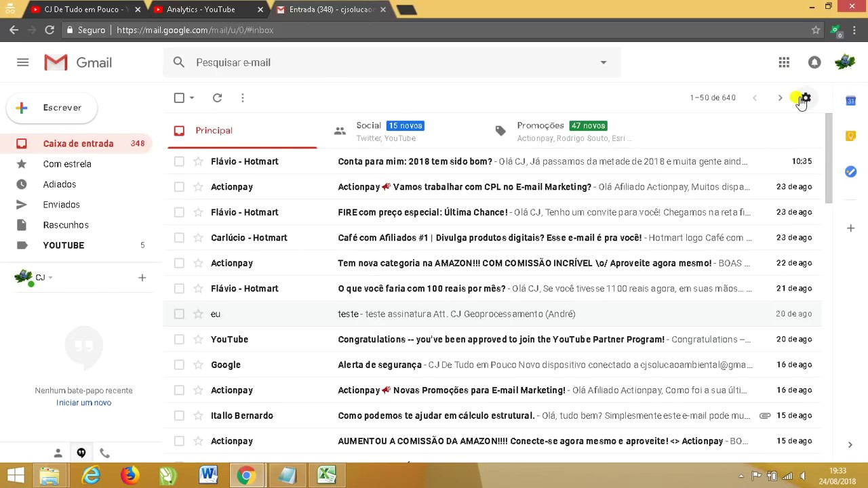The image size is (868, 488).
Task: Open the Chrome three-dot menu
Action: point(855,30)
